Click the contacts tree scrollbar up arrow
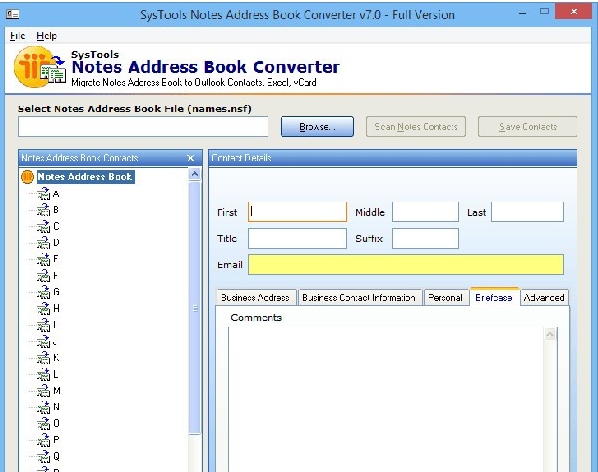 coord(195,174)
